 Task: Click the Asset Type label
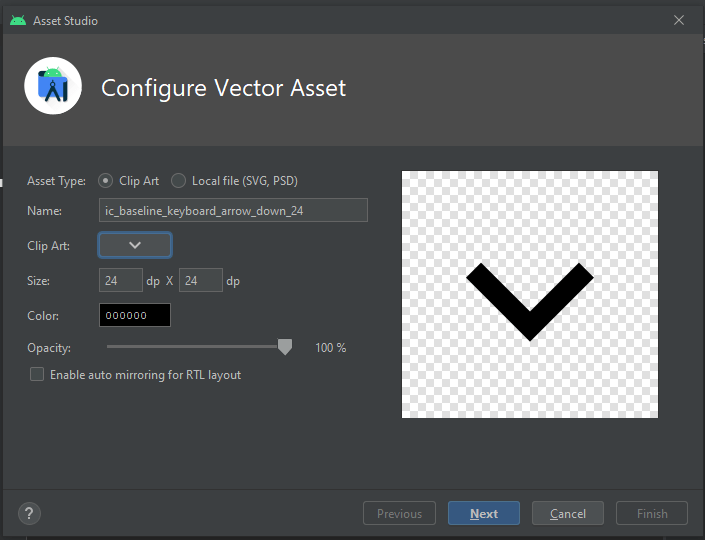pos(56,181)
